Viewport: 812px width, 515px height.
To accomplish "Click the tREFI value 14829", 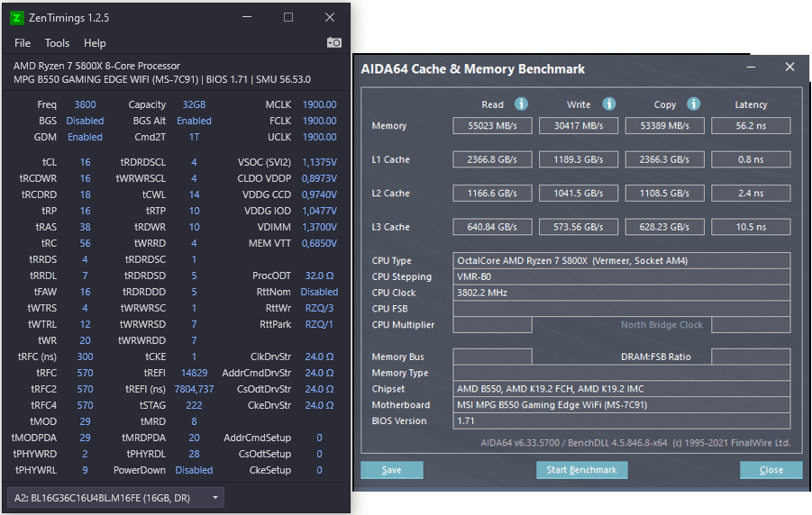I will 194,373.
